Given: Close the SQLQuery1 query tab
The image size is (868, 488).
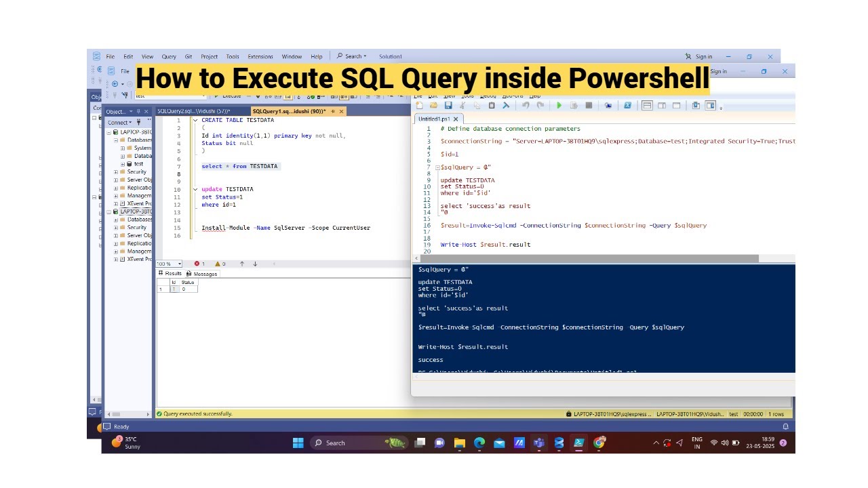Looking at the screenshot, I should click(x=341, y=111).
